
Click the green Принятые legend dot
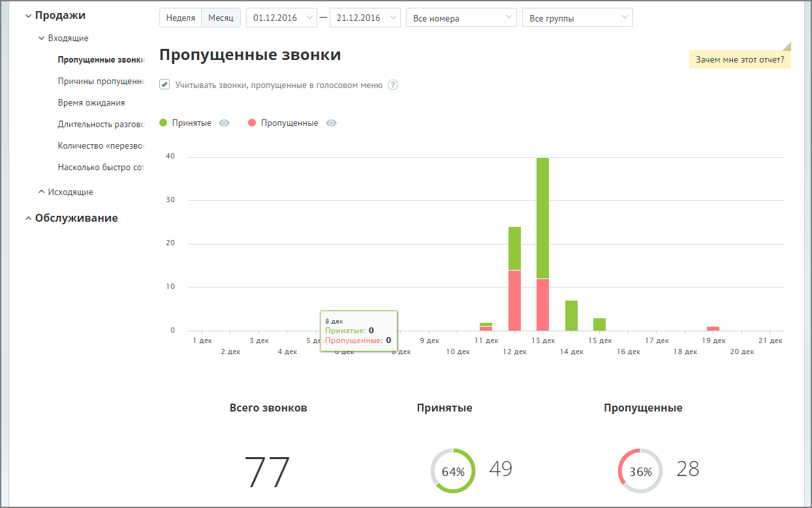(x=163, y=123)
